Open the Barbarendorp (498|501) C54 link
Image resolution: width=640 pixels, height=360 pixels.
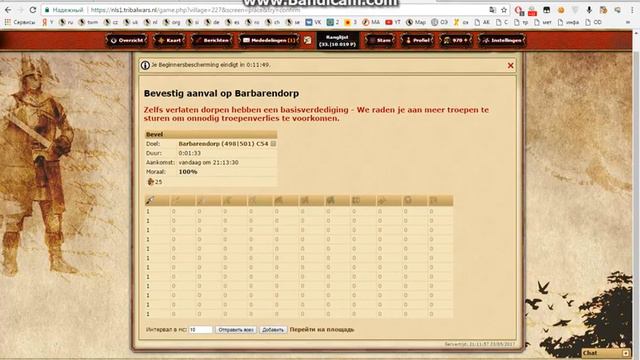(x=223, y=144)
